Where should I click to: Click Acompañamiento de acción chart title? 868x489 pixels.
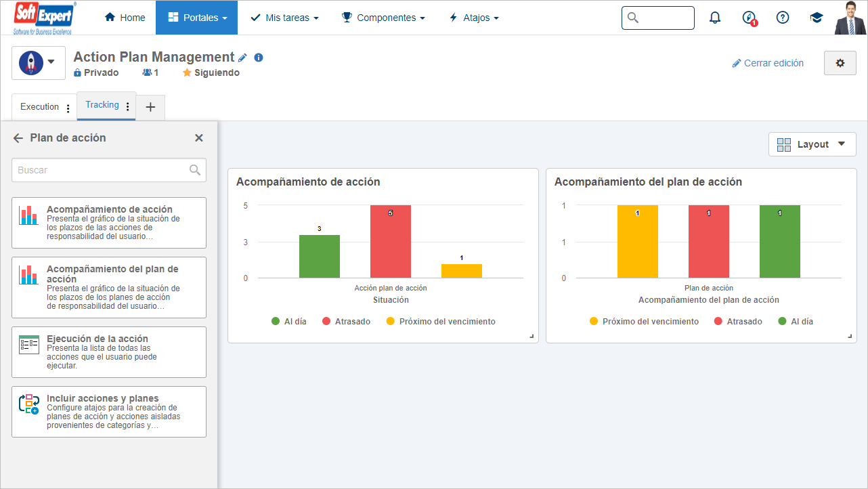tap(308, 182)
